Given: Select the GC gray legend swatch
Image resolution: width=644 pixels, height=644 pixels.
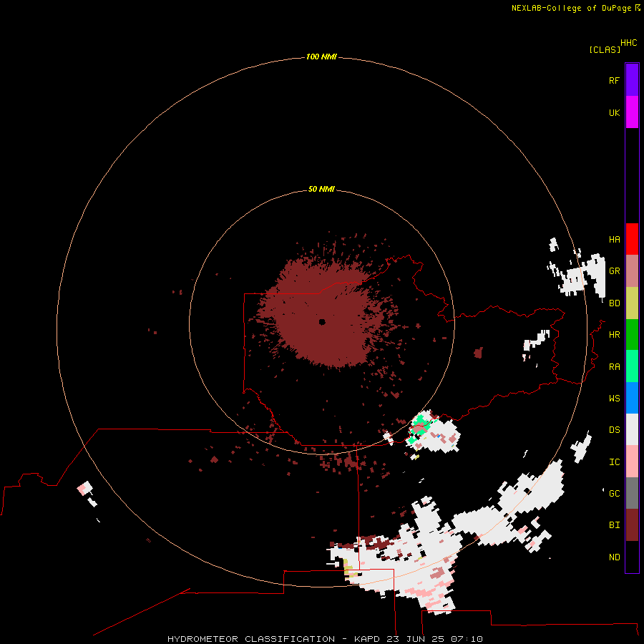Looking at the screenshot, I should (632, 493).
